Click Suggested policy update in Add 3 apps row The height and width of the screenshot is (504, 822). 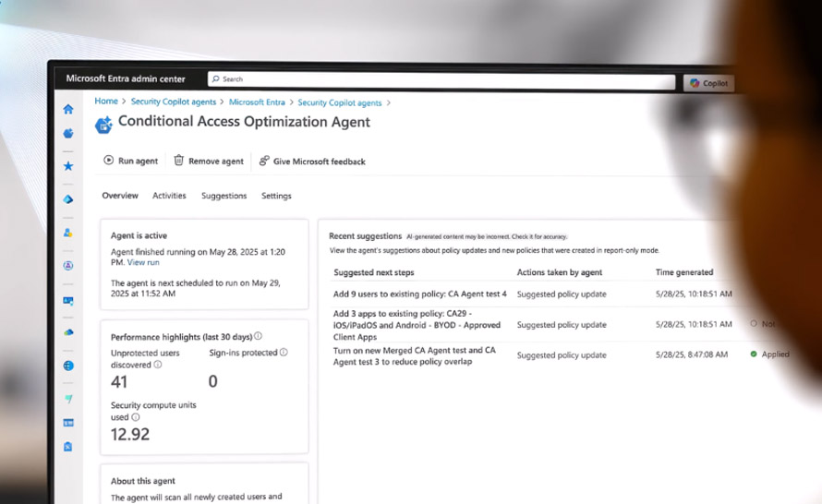[562, 325]
